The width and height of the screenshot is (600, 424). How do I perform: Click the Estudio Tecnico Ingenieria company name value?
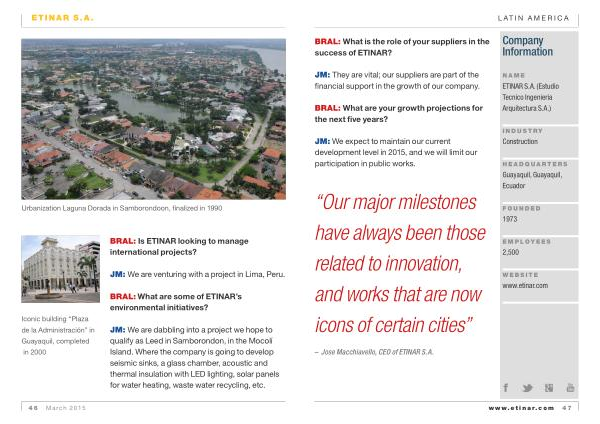point(531,97)
